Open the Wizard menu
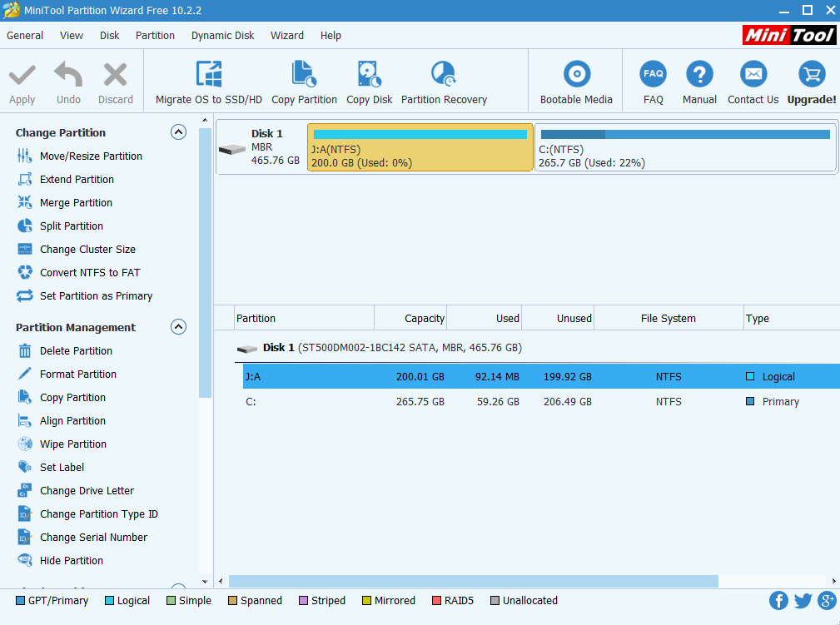Screen dimensions: 840x625 pos(287,35)
